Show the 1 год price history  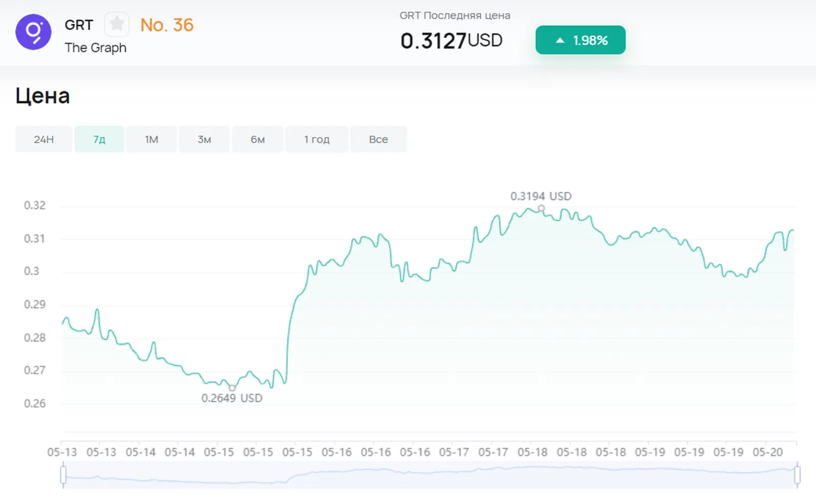click(x=317, y=139)
